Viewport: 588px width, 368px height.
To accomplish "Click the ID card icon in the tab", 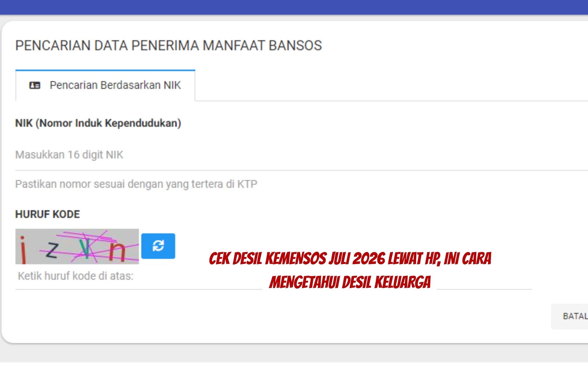I will point(35,85).
